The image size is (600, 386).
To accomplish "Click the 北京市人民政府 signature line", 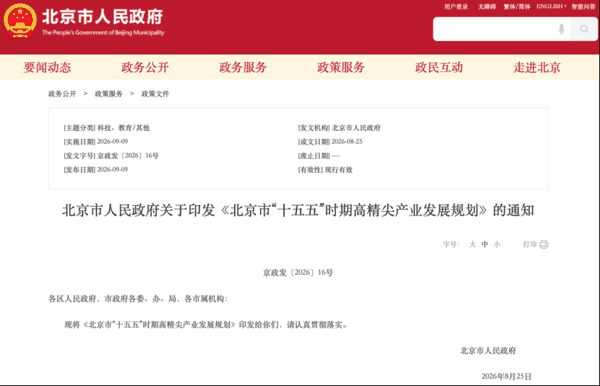I will (x=488, y=351).
